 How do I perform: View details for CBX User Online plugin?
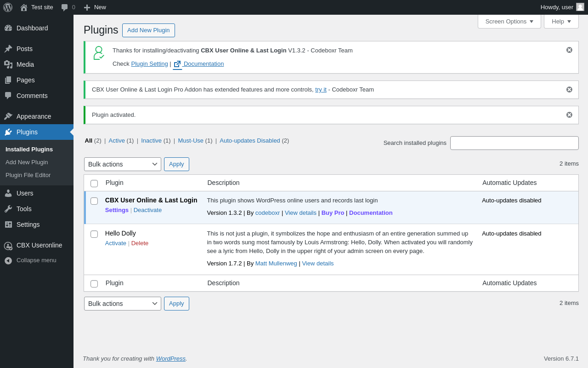(x=300, y=213)
